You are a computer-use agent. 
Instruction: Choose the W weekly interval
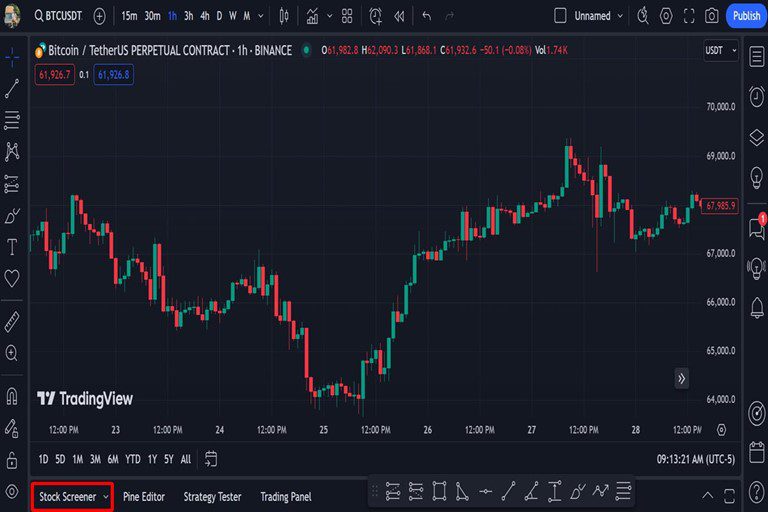click(233, 16)
